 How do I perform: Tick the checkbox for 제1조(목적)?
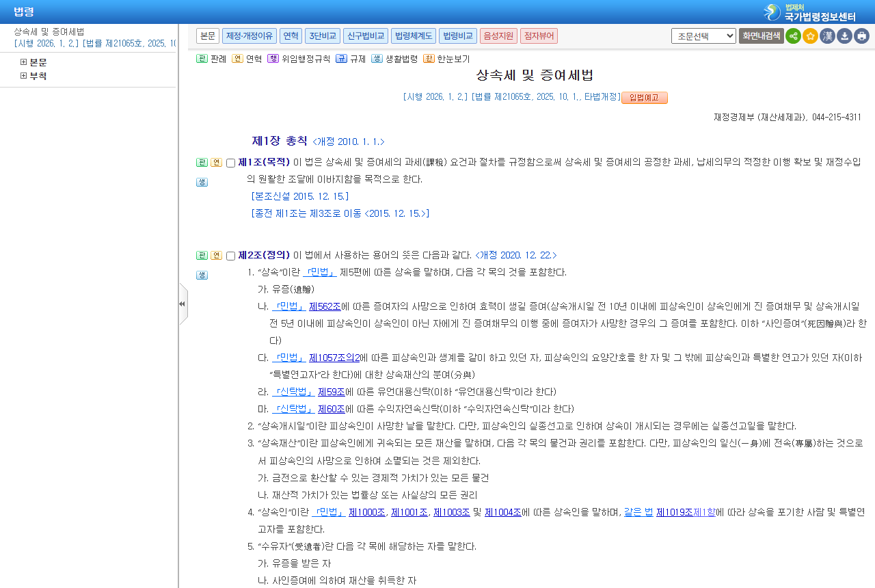point(230,163)
